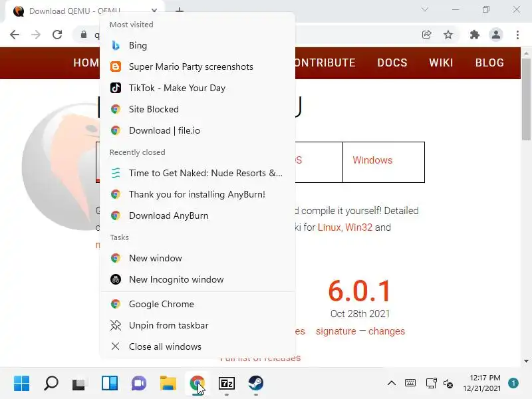532x399 pixels.
Task: Click scrollbar down arrow
Action: (x=526, y=361)
